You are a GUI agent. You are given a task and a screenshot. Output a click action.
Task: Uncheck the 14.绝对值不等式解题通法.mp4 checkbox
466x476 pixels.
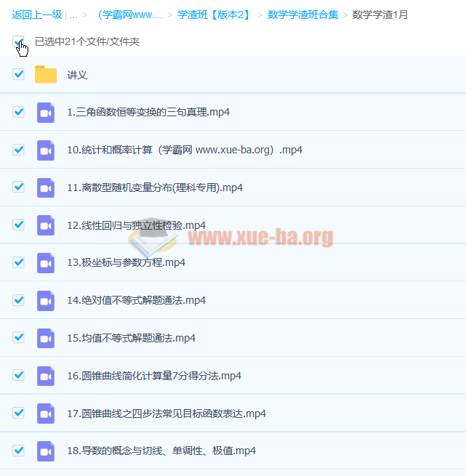pyautogui.click(x=18, y=300)
